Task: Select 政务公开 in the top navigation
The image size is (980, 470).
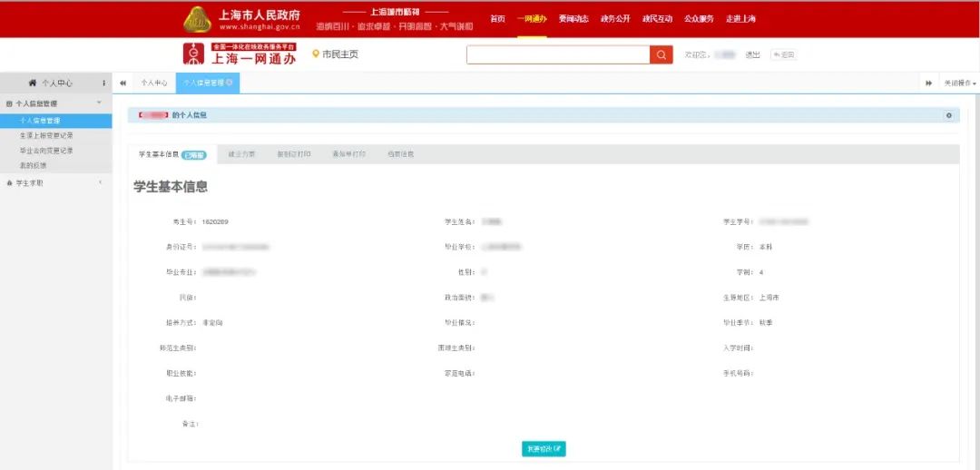Action: click(x=615, y=19)
